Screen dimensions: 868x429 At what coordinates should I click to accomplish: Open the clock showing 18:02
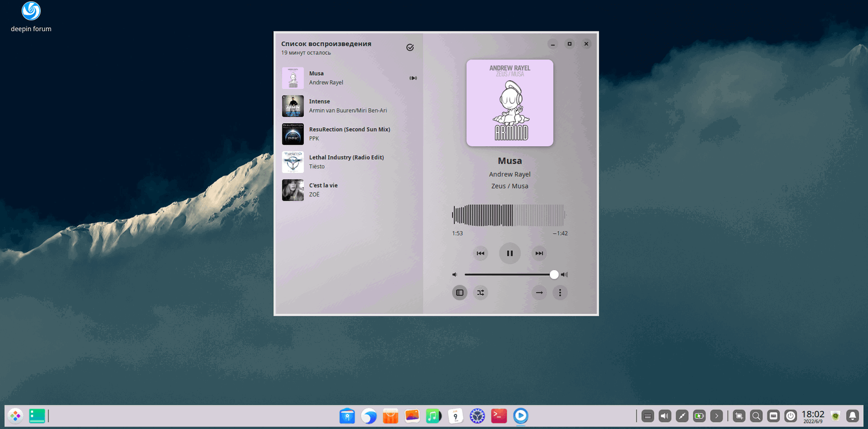coord(813,416)
